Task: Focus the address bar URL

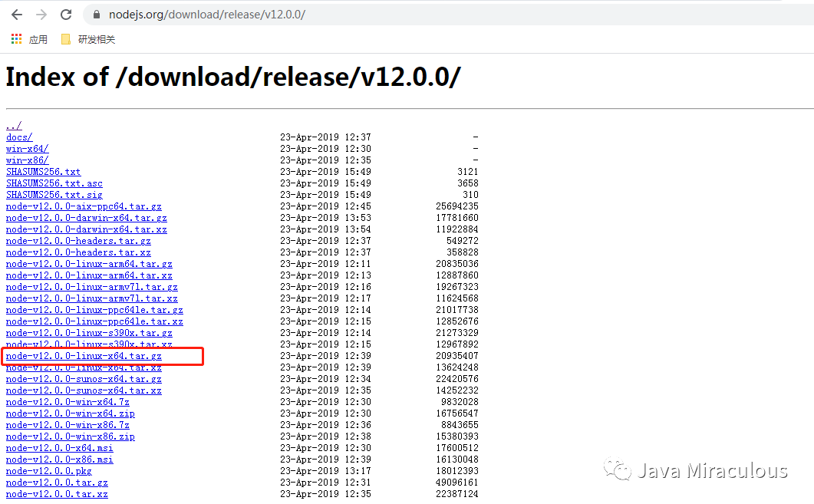Action: (206, 15)
